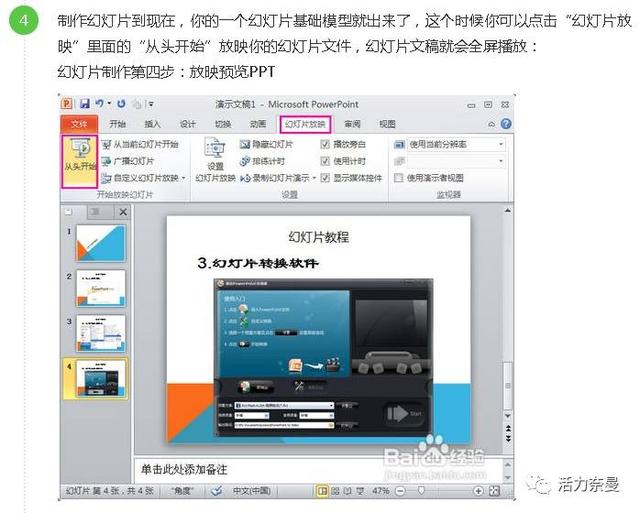Image resolution: width=640 pixels, height=513 pixels.
Task: Open the customize quick access toolbar dropdown
Action: click(151, 104)
